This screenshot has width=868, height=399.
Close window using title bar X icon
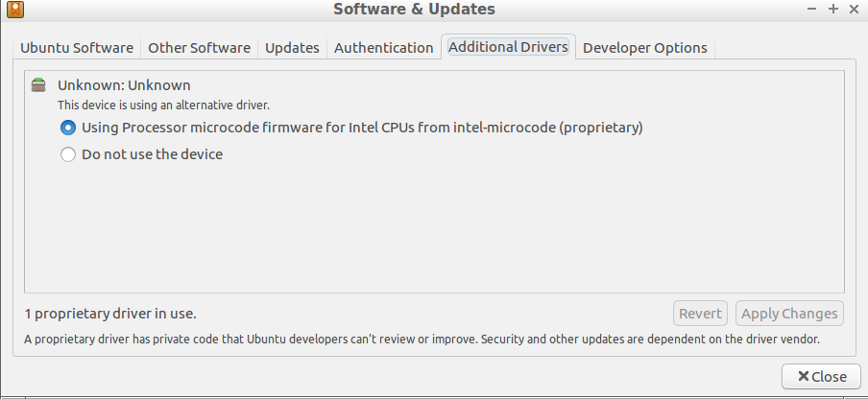[854, 9]
